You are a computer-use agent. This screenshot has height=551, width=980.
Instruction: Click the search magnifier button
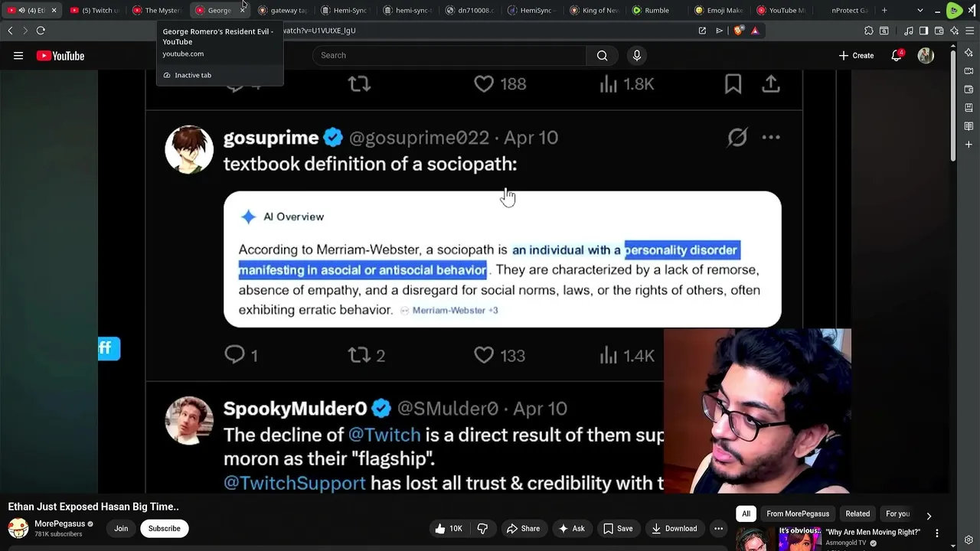pos(603,55)
